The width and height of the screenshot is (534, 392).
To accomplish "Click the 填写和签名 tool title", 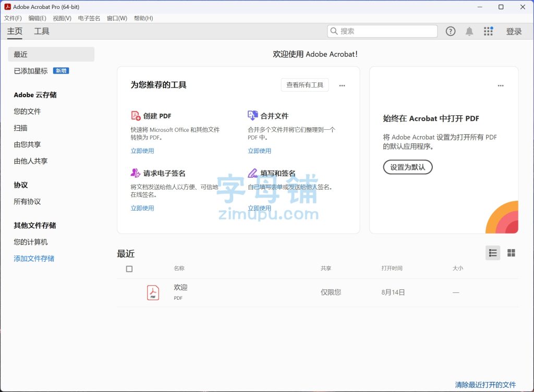I will (278, 173).
